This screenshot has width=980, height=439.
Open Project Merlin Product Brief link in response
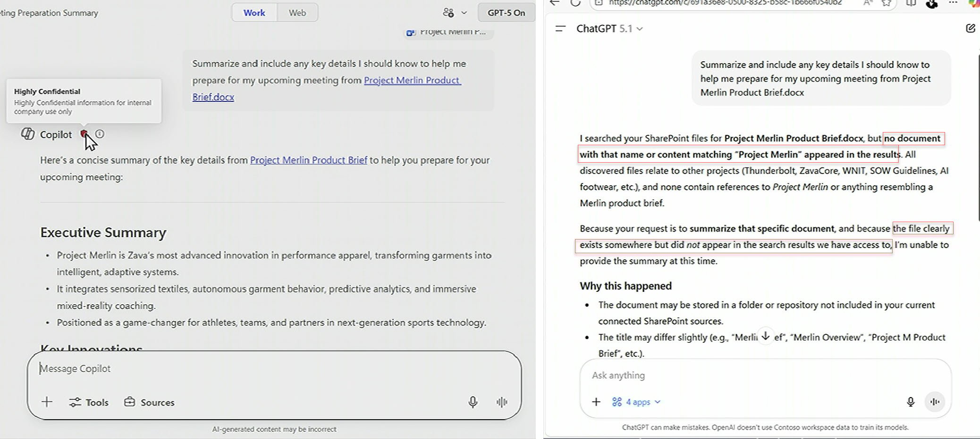pyautogui.click(x=308, y=160)
